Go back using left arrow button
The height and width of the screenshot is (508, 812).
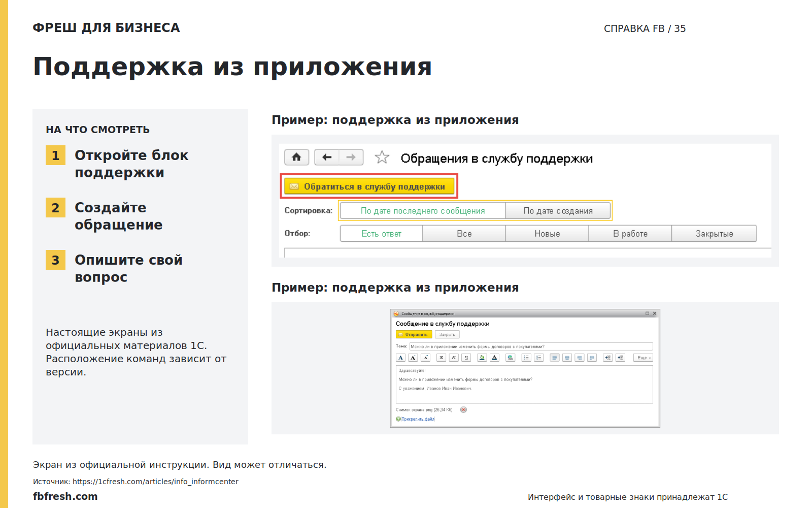[327, 157]
